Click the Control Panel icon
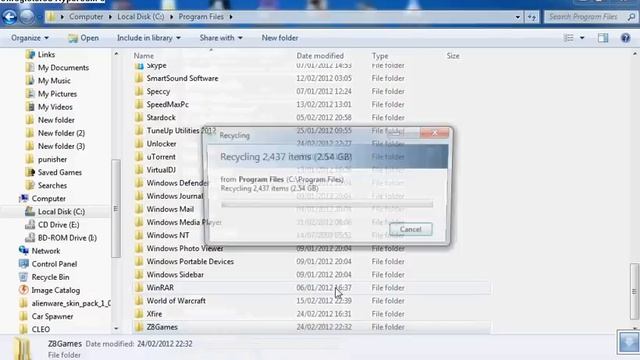 [x=24, y=264]
